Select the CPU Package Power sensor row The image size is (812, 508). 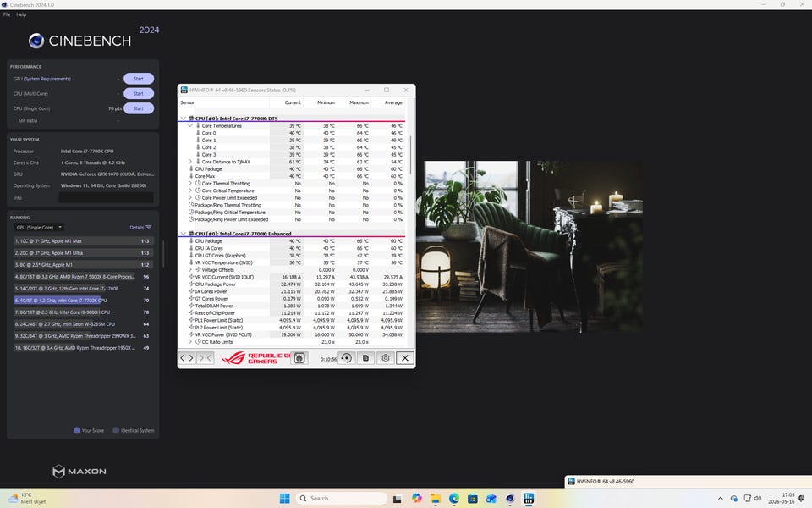point(296,284)
